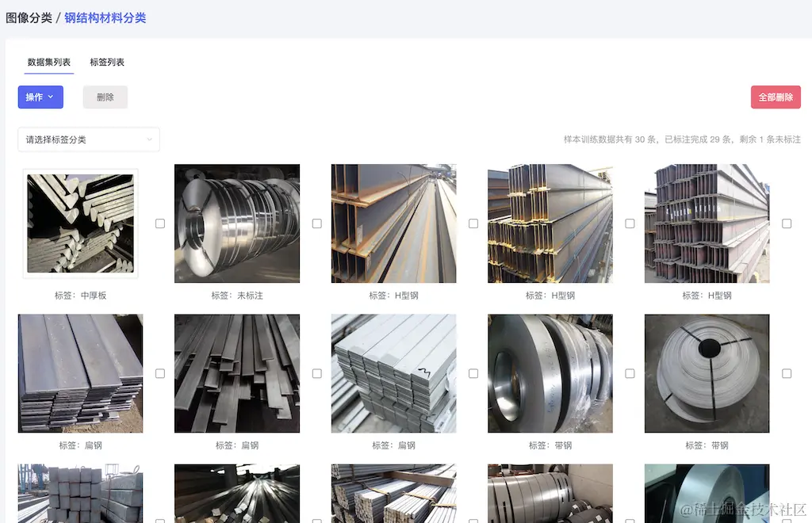Expand the blue 操作 dropdown button
Viewport: 812px width, 523px height.
pyautogui.click(x=40, y=97)
